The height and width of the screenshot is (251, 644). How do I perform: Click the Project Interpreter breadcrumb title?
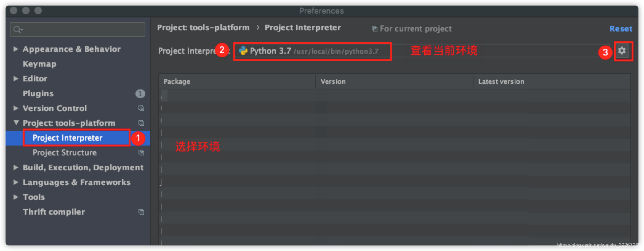(x=303, y=28)
